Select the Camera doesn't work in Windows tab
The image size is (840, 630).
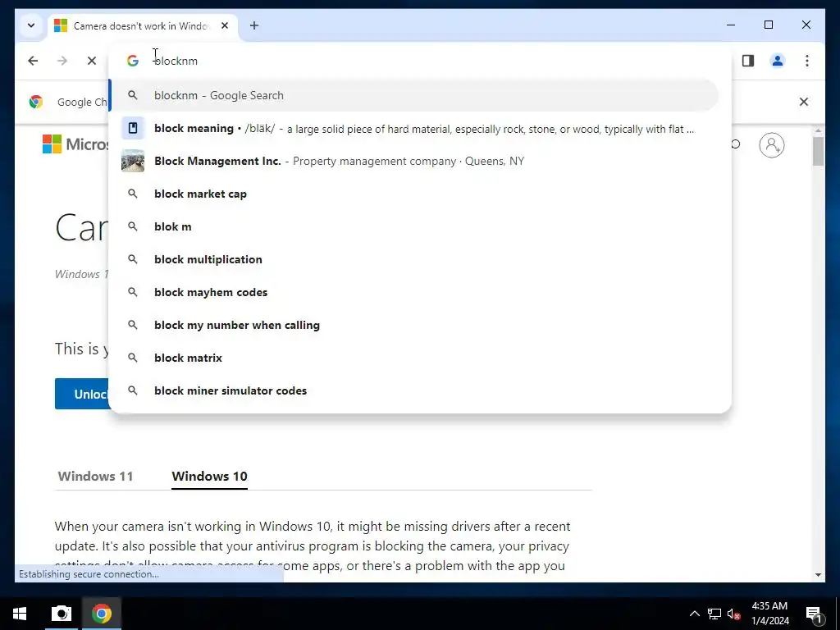point(143,25)
